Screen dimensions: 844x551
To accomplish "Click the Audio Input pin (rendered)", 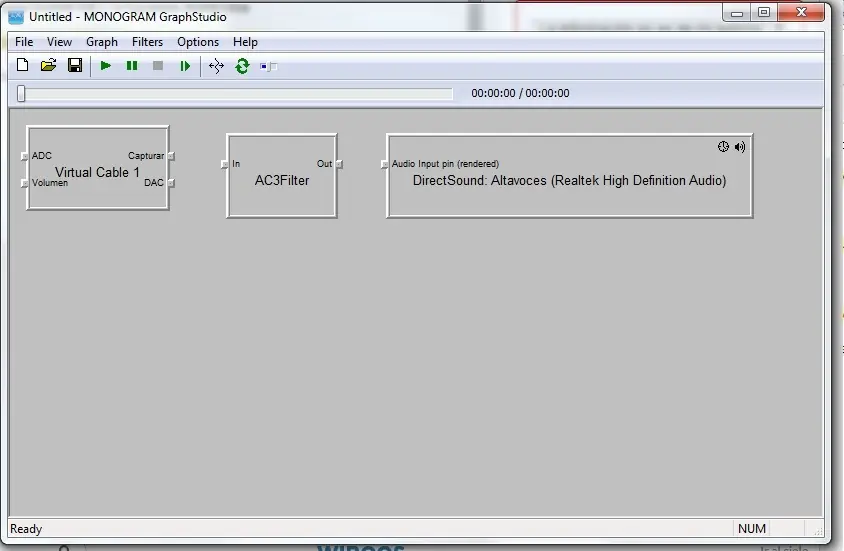I will pos(384,164).
